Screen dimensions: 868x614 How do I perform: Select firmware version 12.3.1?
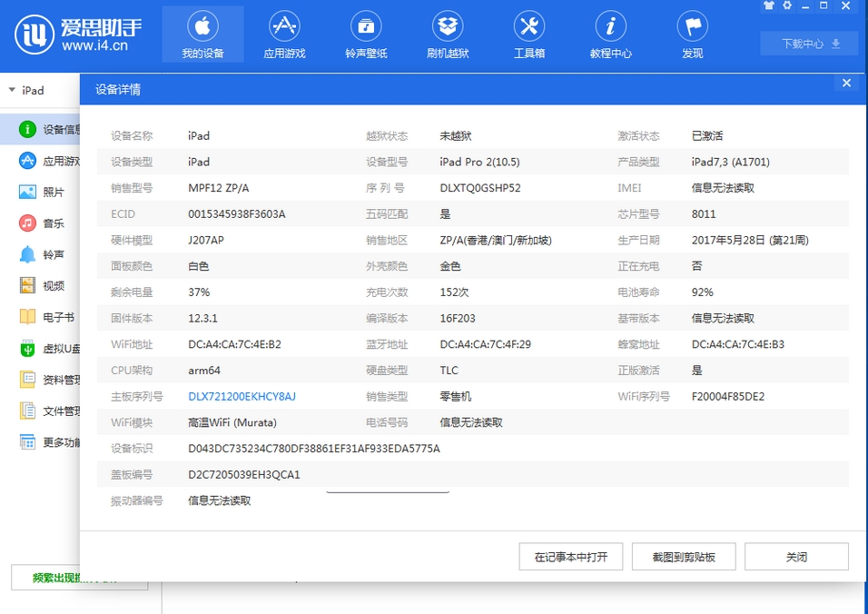pyautogui.click(x=202, y=318)
